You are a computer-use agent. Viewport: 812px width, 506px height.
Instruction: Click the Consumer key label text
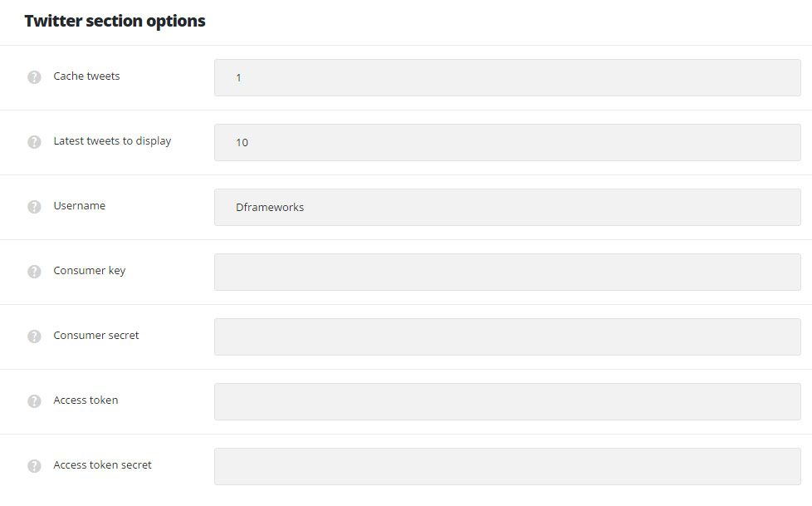pyautogui.click(x=90, y=271)
